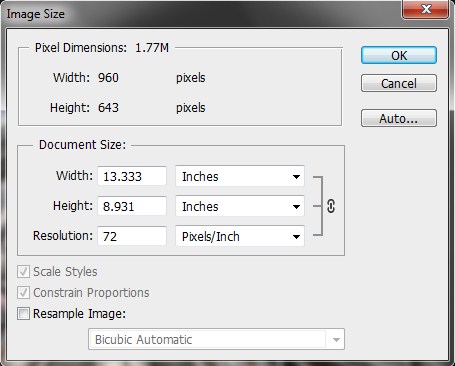455x366 pixels.
Task: Toggle the Scale Styles checkbox
Action: pyautogui.click(x=23, y=272)
